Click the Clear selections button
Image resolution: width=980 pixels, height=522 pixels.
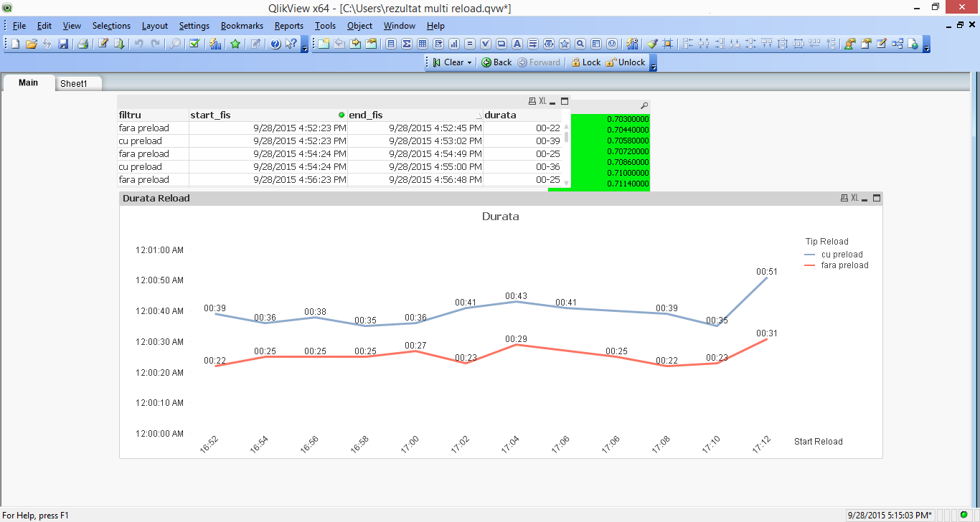tap(448, 62)
